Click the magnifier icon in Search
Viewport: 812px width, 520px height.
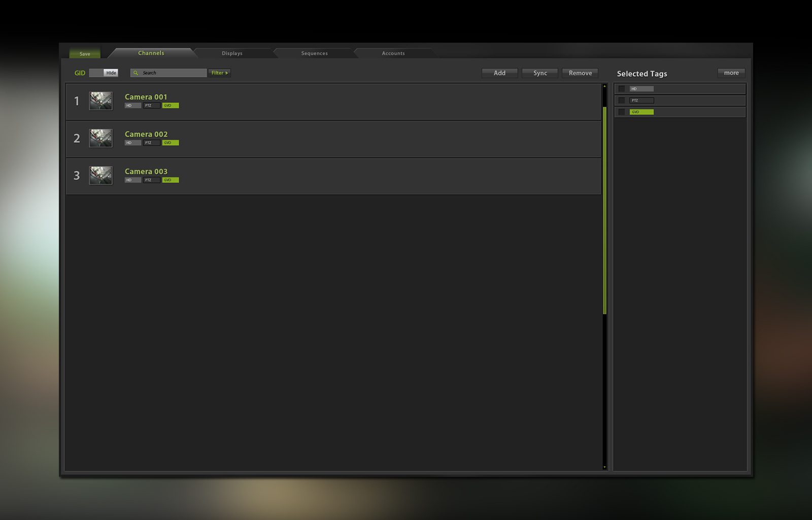tap(136, 73)
